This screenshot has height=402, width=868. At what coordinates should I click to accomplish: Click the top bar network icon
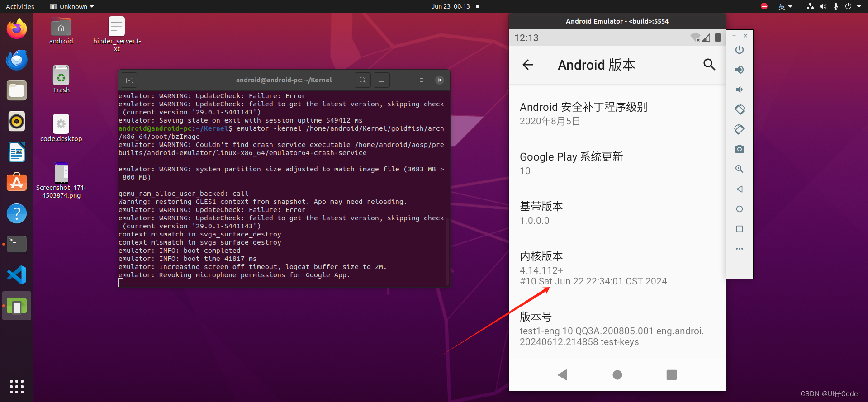click(810, 6)
